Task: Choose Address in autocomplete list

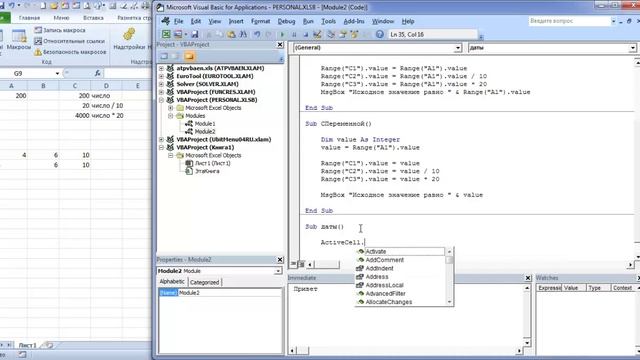Action: tap(400, 277)
